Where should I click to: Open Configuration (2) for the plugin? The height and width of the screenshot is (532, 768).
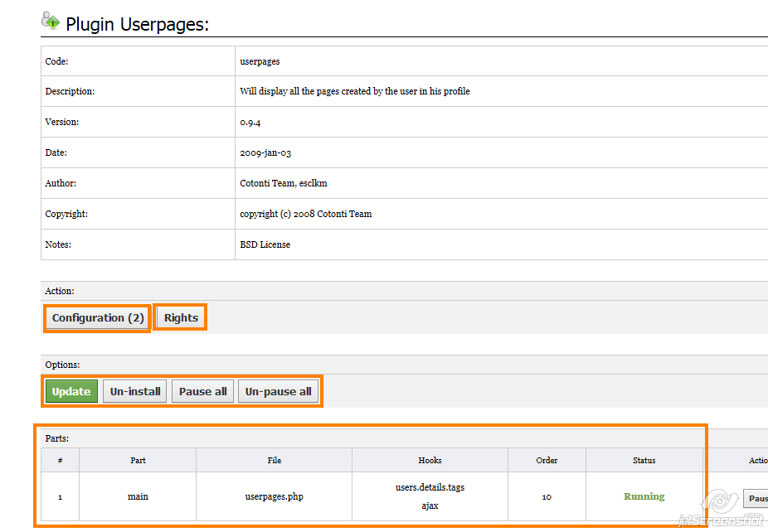pyautogui.click(x=98, y=318)
